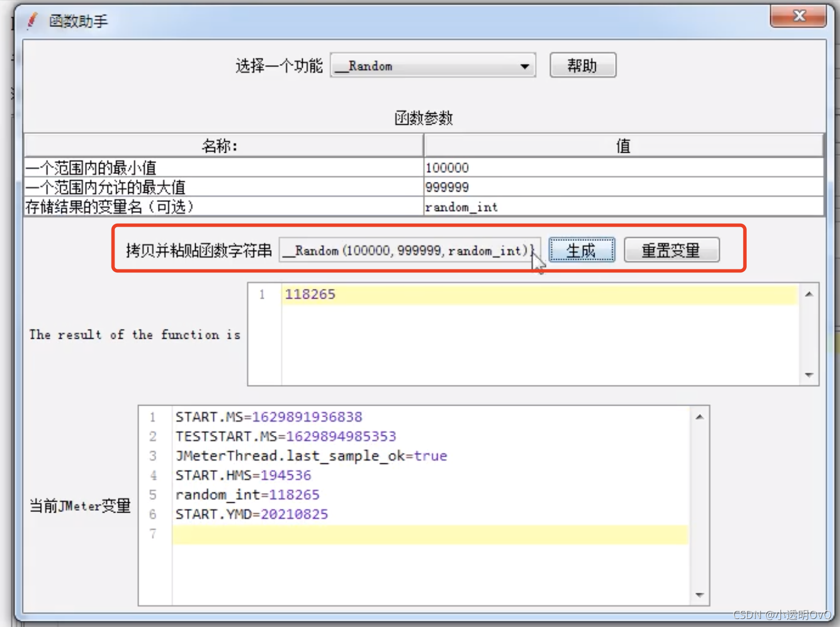Click the label 当前JMeter变量
The width and height of the screenshot is (840, 627).
[x=80, y=506]
